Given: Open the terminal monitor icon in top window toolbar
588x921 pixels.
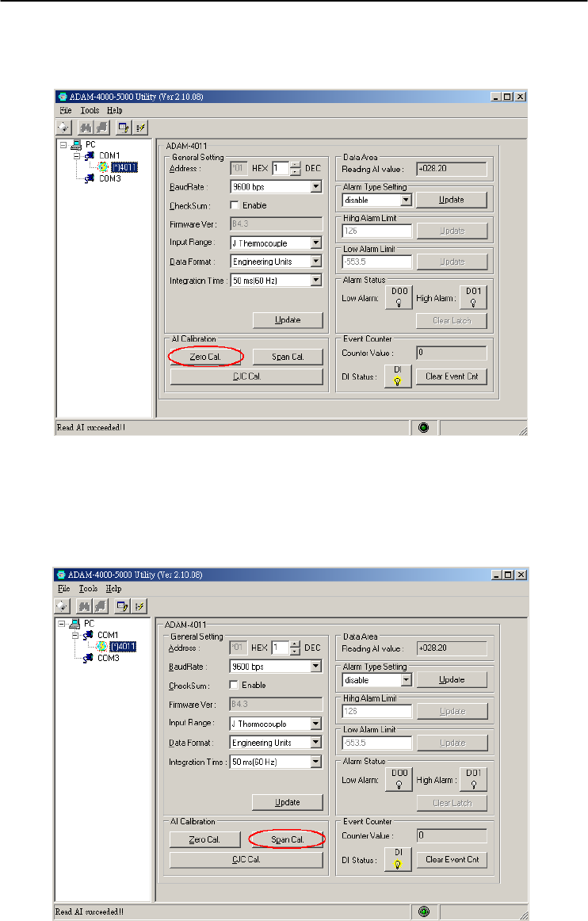Looking at the screenshot, I should (124, 128).
